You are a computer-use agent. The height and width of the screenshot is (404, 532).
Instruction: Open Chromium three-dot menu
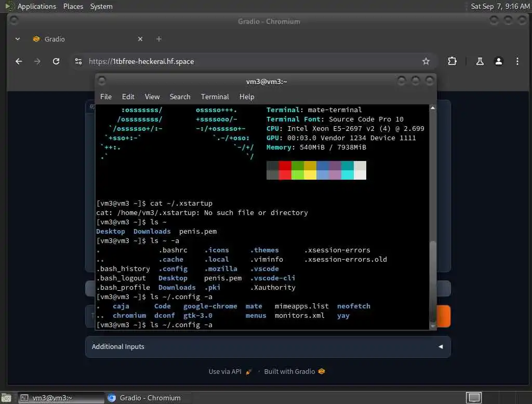tap(517, 61)
